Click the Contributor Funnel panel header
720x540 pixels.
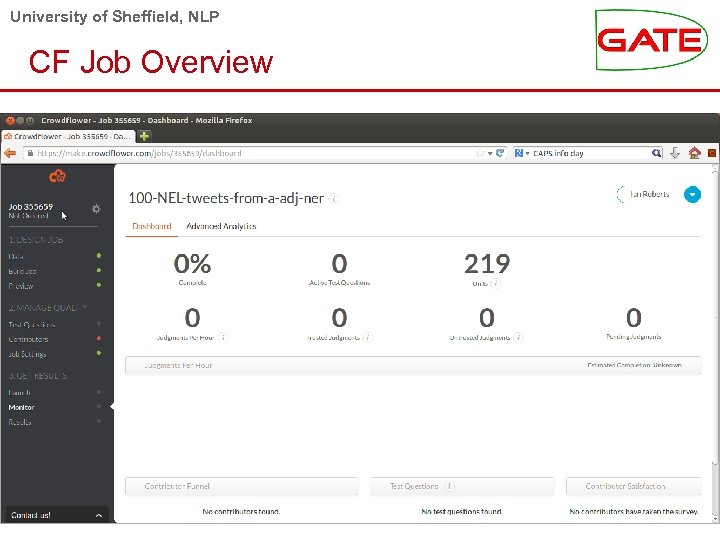point(242,486)
